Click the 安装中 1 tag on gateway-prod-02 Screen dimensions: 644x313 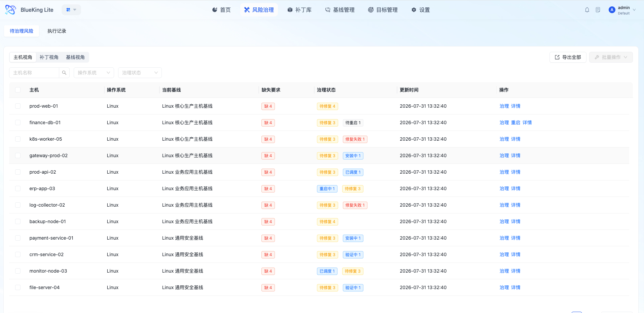point(353,156)
